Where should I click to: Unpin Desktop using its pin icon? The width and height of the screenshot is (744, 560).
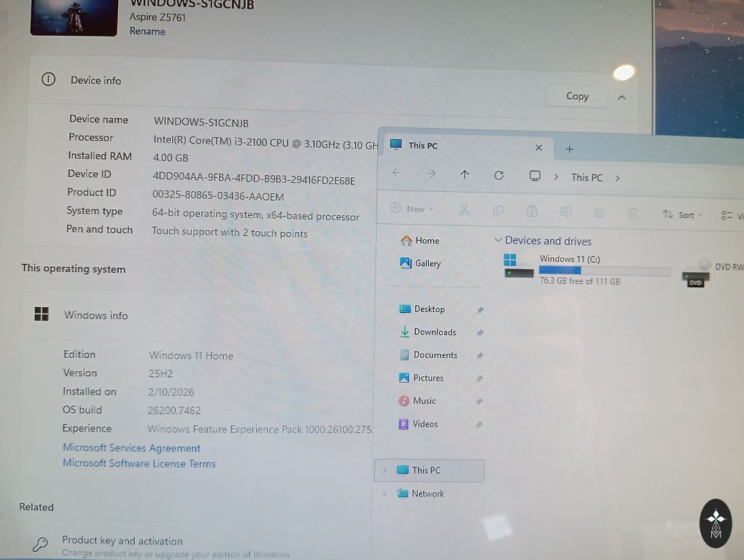[x=480, y=310]
